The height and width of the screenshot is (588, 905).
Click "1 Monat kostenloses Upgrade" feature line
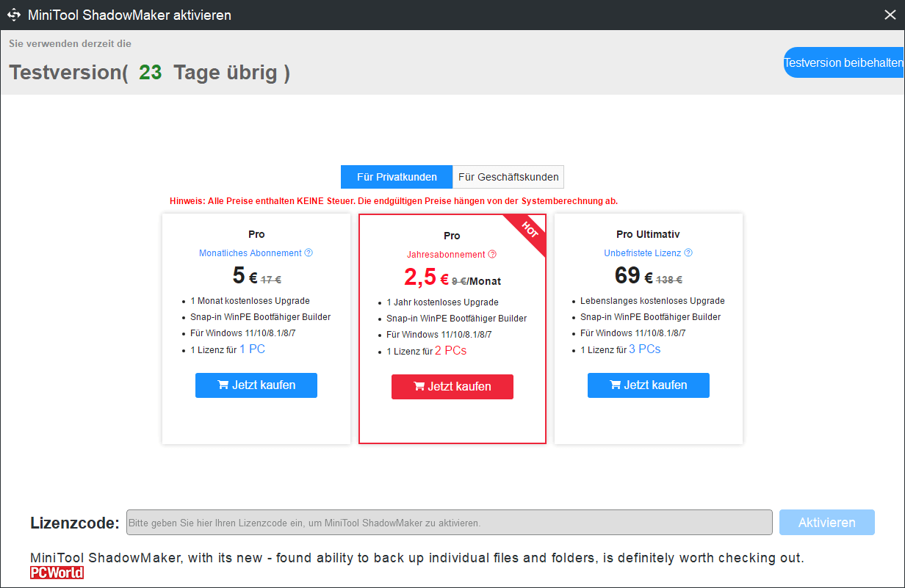pyautogui.click(x=250, y=301)
